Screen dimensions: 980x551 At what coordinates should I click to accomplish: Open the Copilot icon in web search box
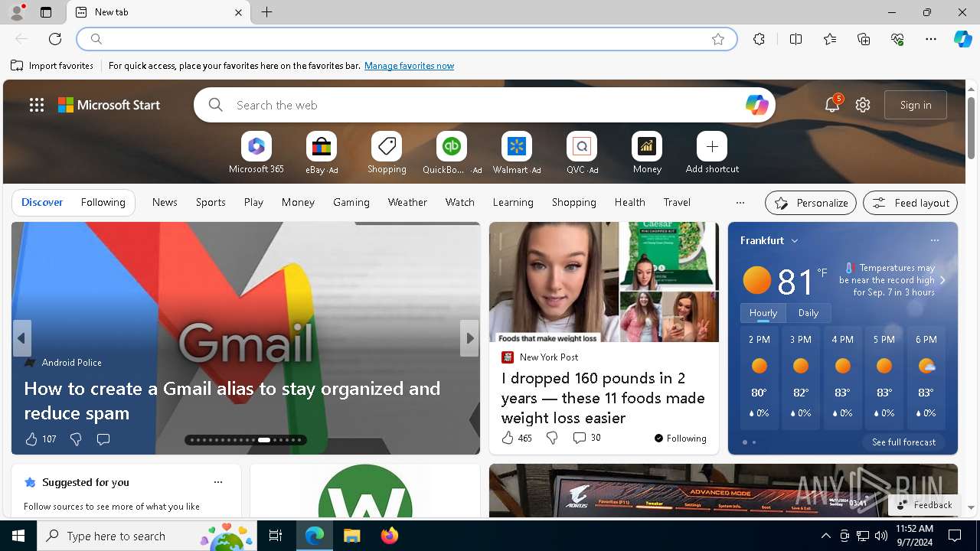click(x=756, y=105)
